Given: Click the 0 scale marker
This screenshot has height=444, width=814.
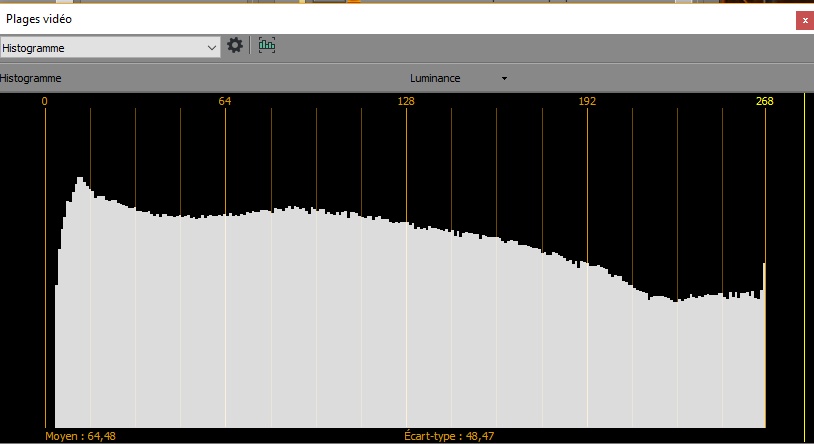Looking at the screenshot, I should (45, 101).
